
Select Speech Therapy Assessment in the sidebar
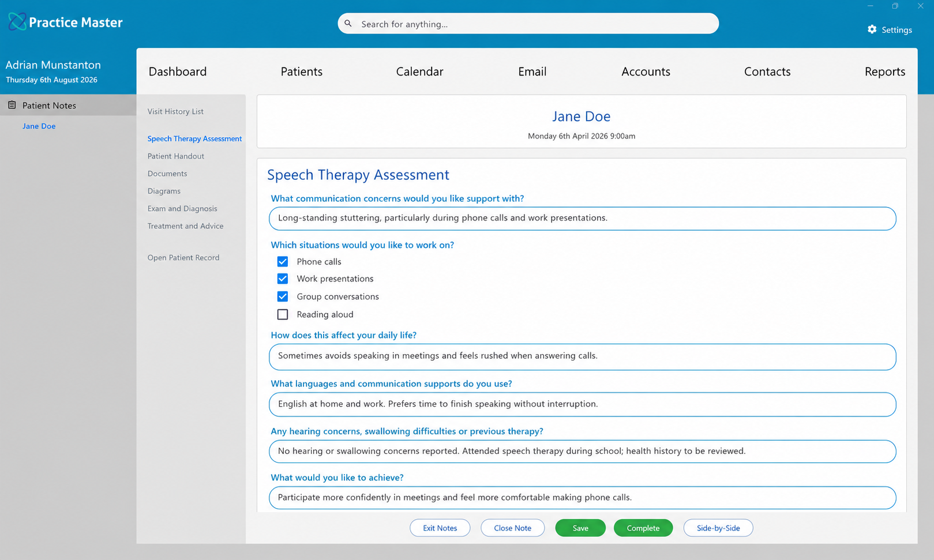(194, 138)
